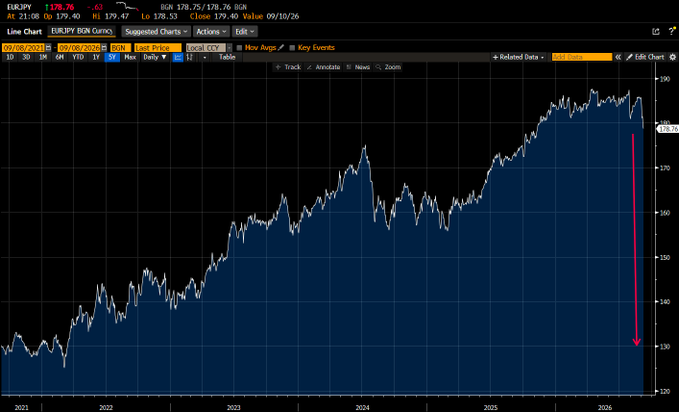Viewport: 679px width, 412px height.
Task: Click the red 178.76 last price in header
Action: coord(62,7)
